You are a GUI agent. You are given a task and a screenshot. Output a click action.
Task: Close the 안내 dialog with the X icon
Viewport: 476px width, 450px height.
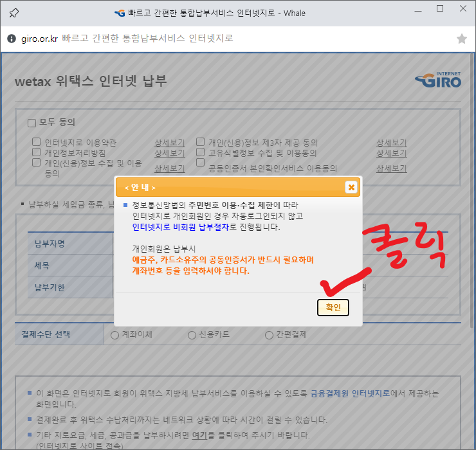coord(351,187)
